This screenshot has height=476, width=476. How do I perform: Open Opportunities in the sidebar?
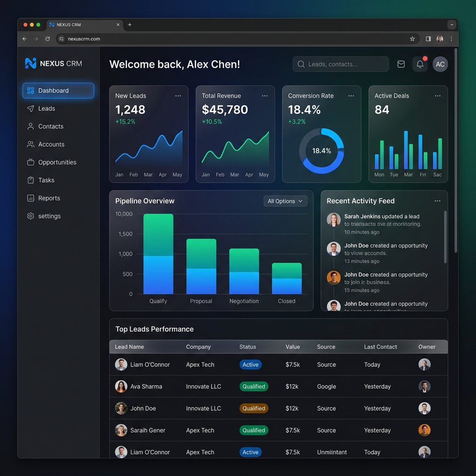point(58,162)
